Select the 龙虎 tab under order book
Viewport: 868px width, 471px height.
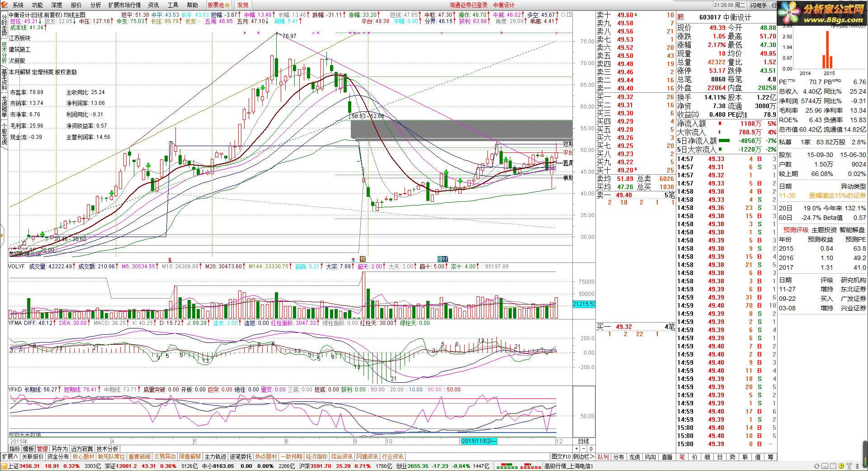[x=635, y=457]
